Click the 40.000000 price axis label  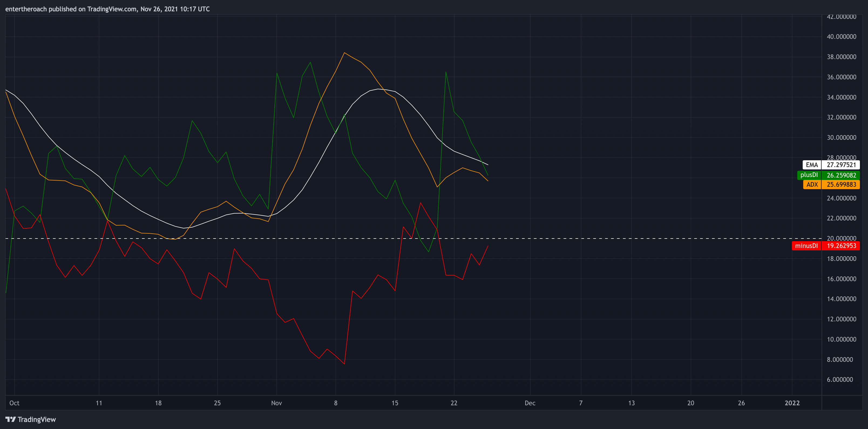click(x=841, y=37)
